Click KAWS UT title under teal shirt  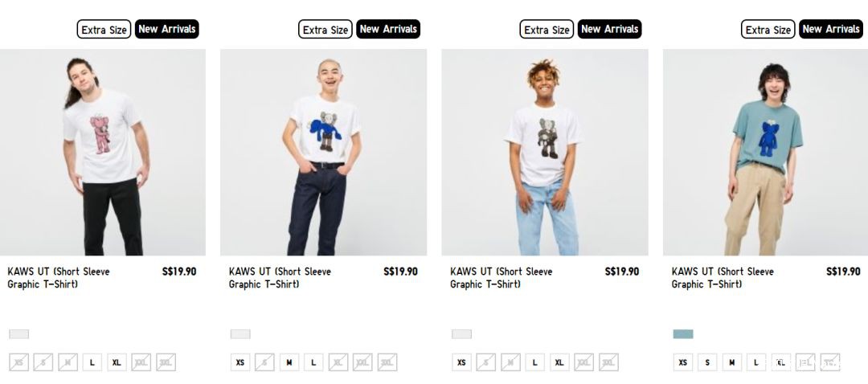click(x=723, y=278)
